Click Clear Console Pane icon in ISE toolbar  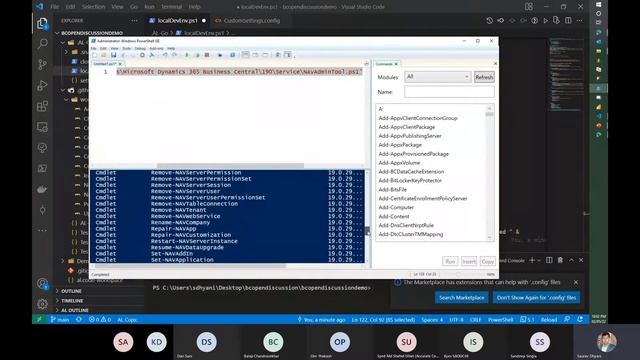(x=152, y=55)
